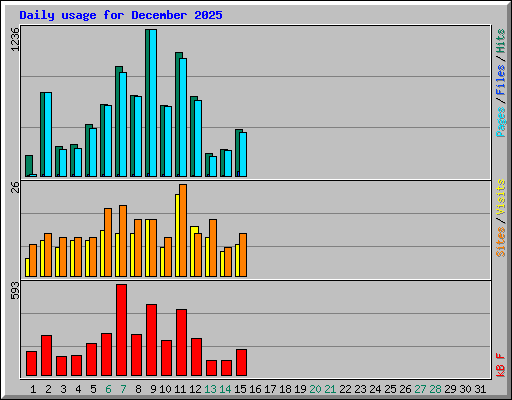This screenshot has height=400, width=512.
Task: Click green weekend day label 21
Action: [330, 389]
